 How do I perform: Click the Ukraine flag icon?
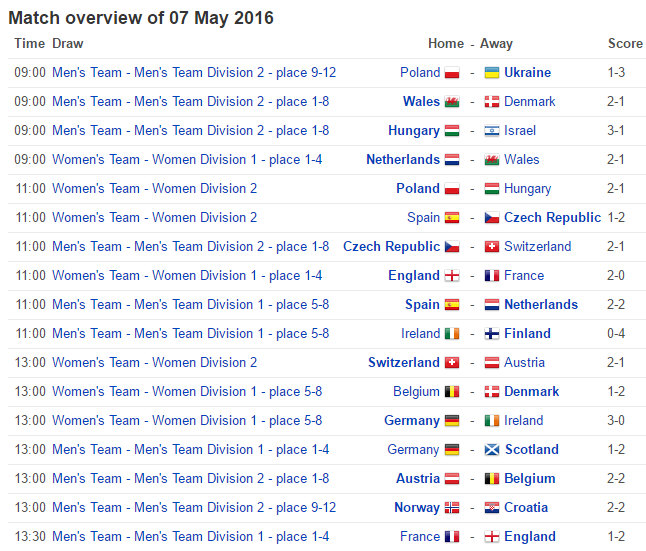[492, 73]
